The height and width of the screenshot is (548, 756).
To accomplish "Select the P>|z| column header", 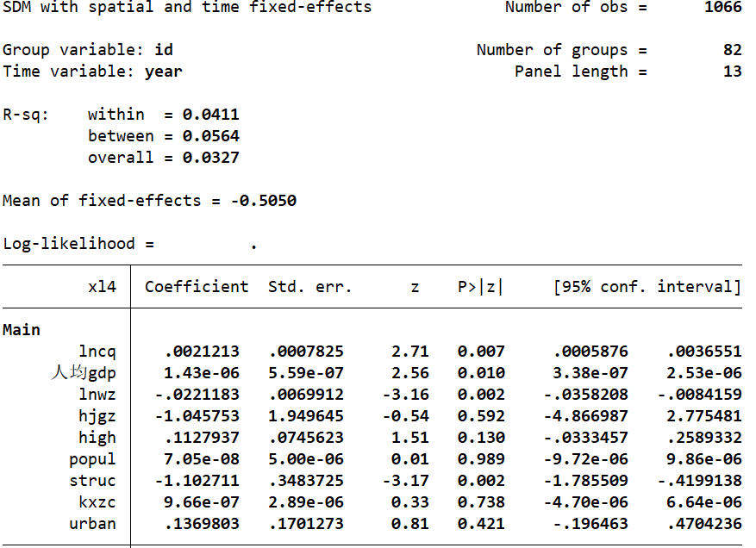I will [x=480, y=287].
